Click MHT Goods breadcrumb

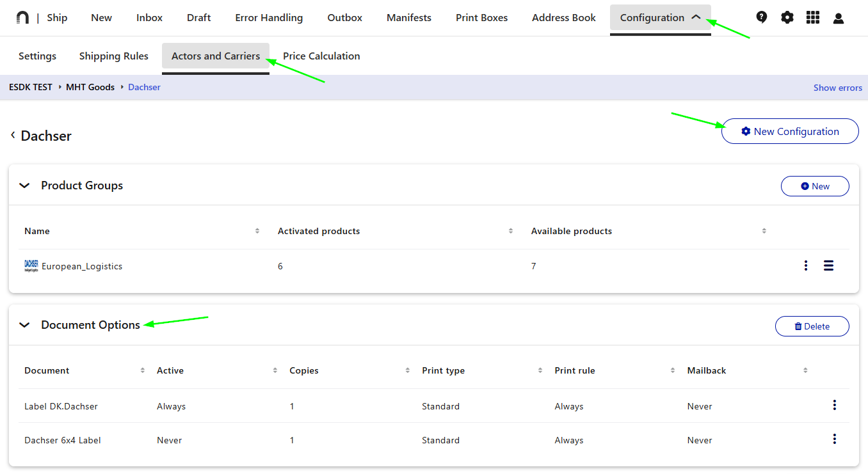pos(90,87)
